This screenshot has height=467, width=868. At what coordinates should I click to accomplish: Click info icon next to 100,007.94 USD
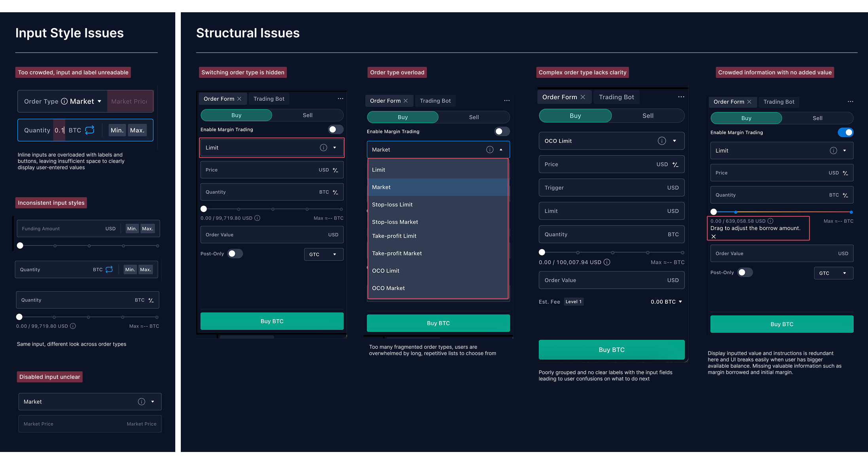point(607,262)
